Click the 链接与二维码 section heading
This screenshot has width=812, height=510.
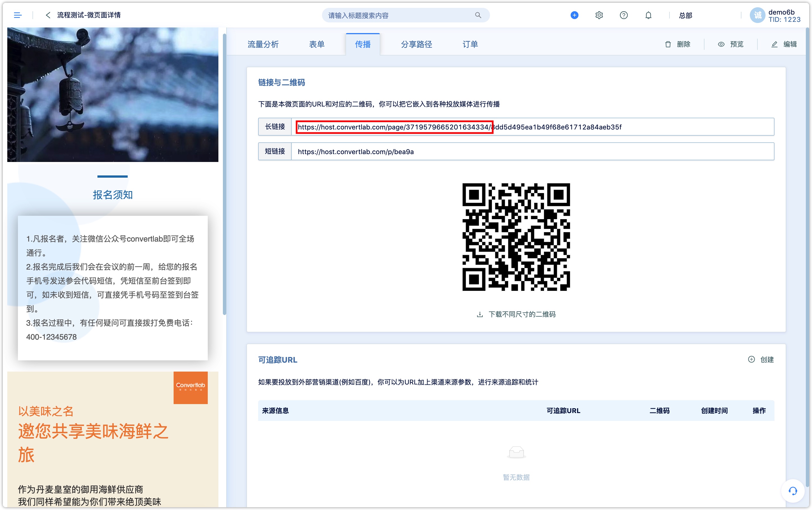[281, 82]
